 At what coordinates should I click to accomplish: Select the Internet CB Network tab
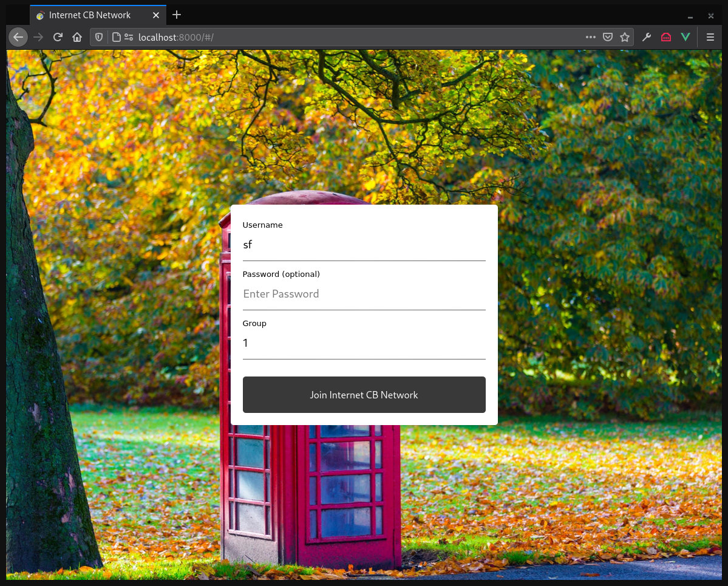(x=91, y=15)
